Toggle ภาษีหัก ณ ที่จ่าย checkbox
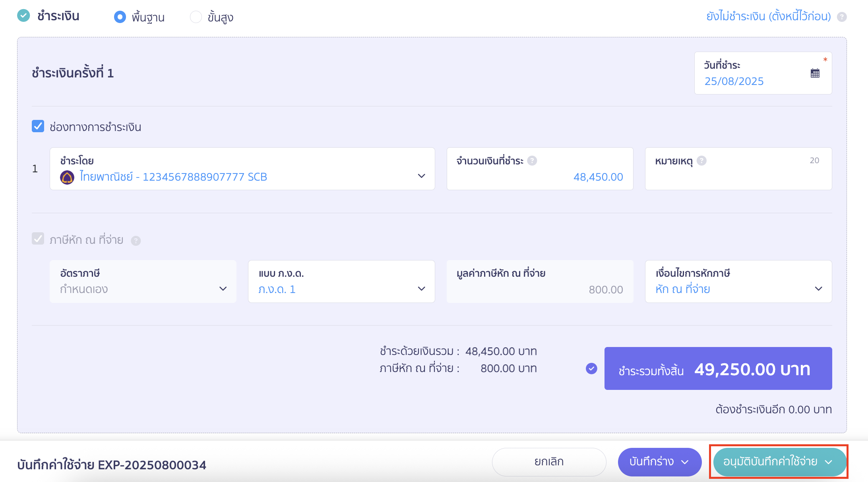Viewport: 868px width, 482px height. pos(38,239)
